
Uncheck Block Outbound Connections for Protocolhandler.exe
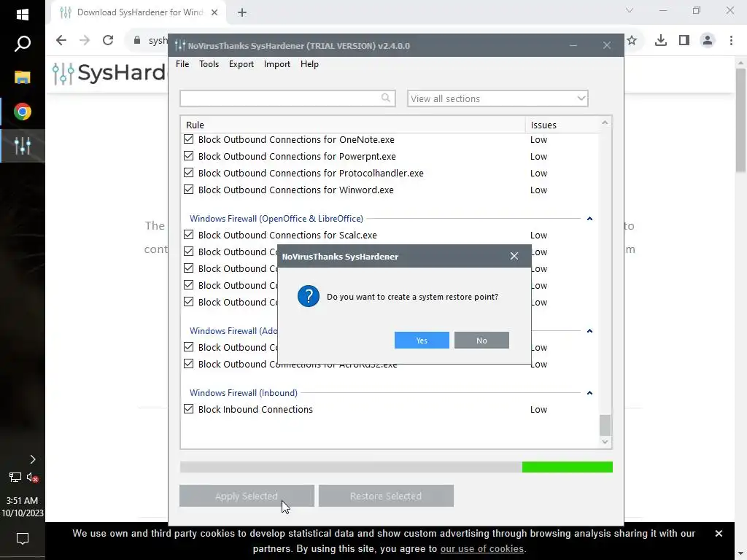[x=189, y=172]
